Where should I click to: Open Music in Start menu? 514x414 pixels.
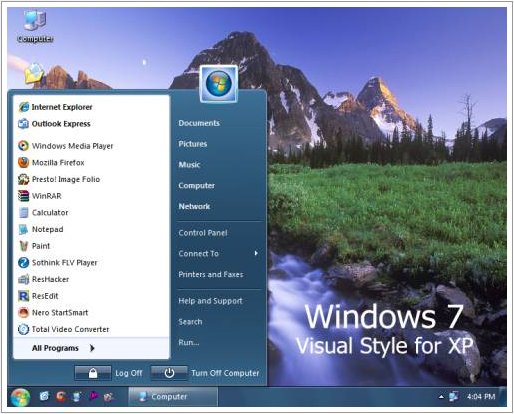[189, 164]
